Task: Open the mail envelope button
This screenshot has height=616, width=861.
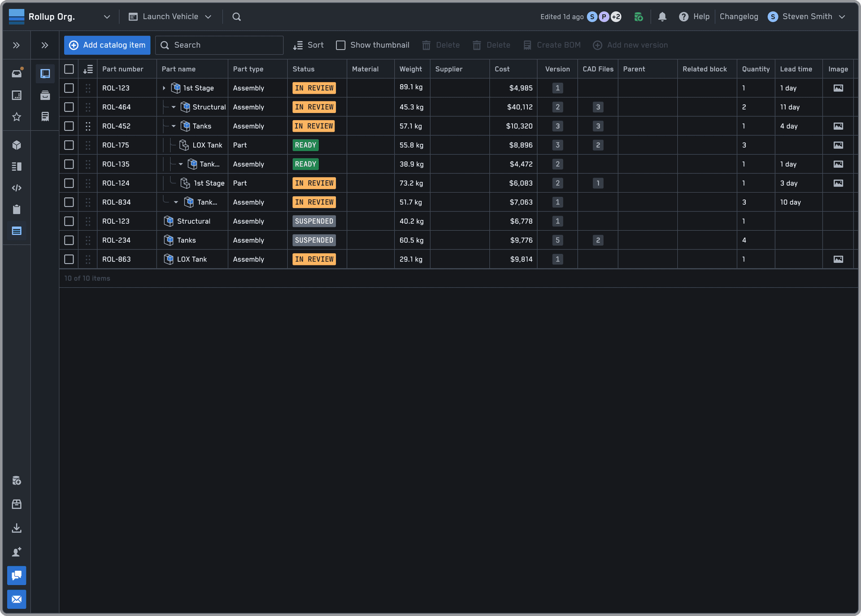Action: tap(17, 599)
